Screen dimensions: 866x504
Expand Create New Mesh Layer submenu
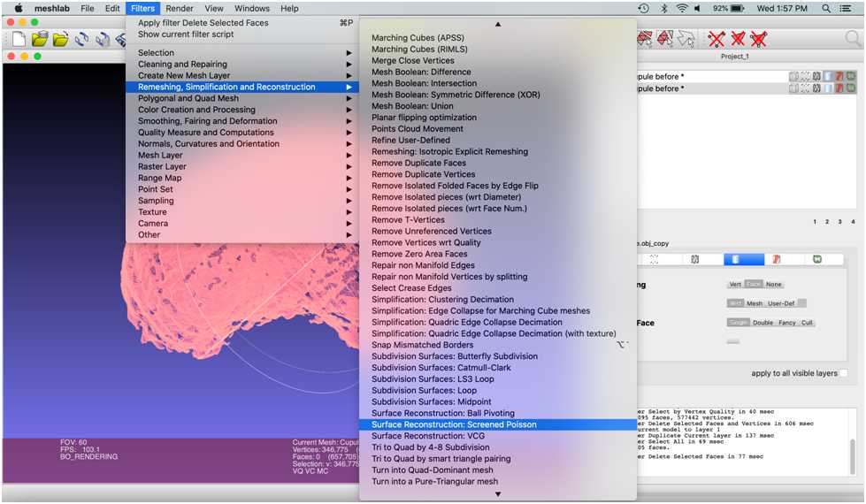tap(242, 75)
